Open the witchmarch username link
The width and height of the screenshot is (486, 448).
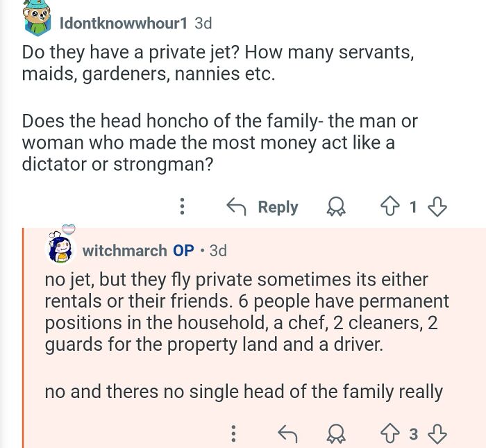(124, 251)
